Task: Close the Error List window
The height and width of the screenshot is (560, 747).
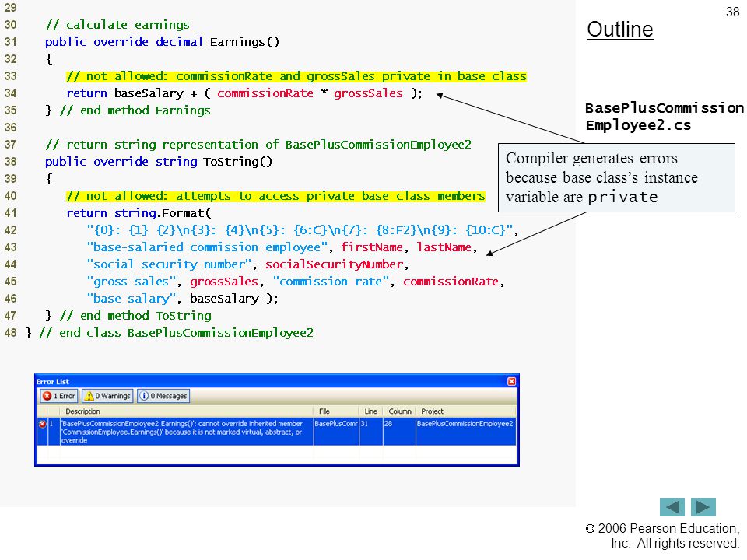Action: (512, 381)
